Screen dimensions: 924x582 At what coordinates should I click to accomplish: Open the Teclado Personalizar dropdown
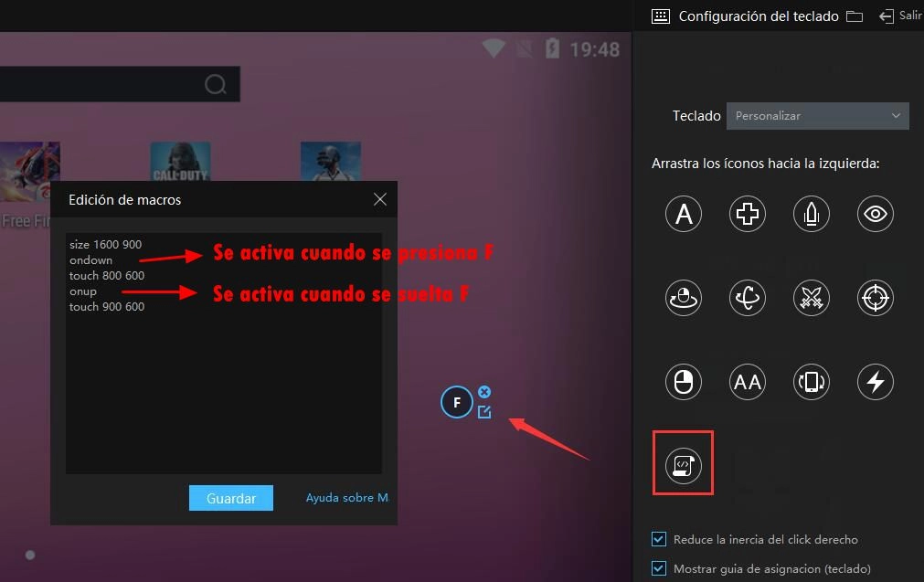click(817, 116)
